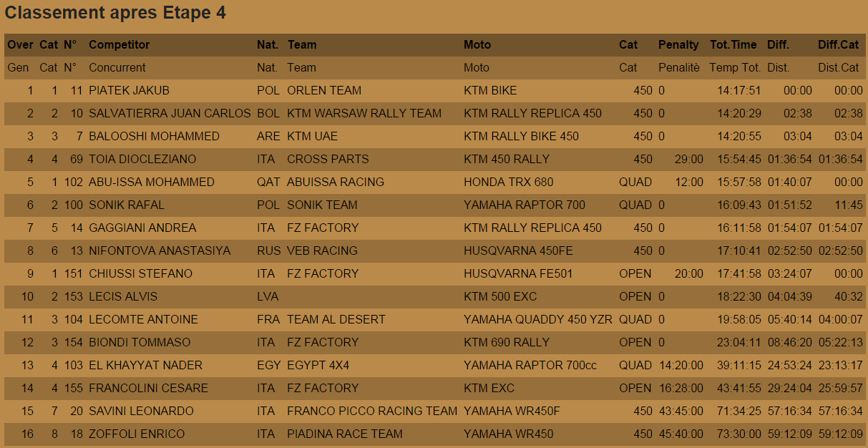
Task: Select SALVATIERRA JUAN CARLOS row name
Action: click(x=170, y=113)
